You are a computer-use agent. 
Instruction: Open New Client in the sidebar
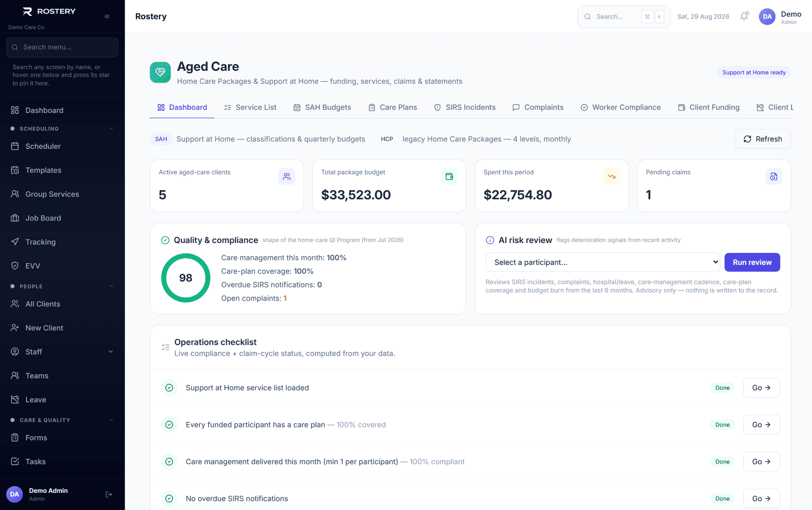[x=62, y=328]
